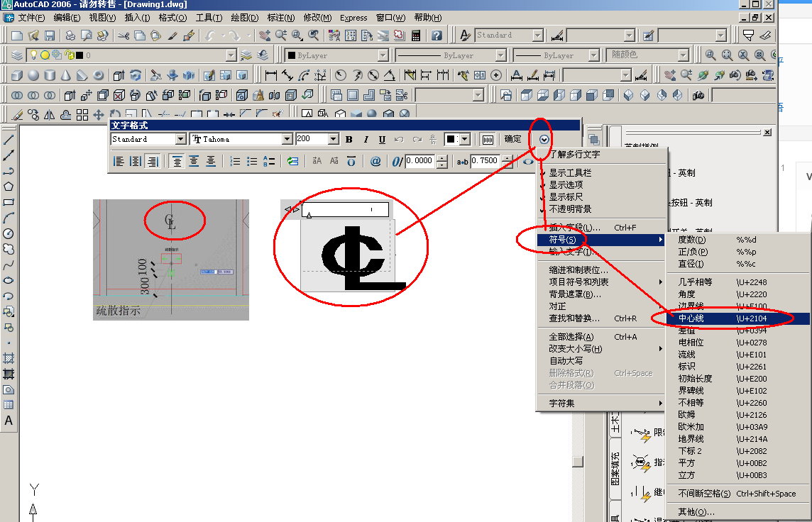
Task: Apply underline formatting in text format toolbar
Action: (x=381, y=139)
